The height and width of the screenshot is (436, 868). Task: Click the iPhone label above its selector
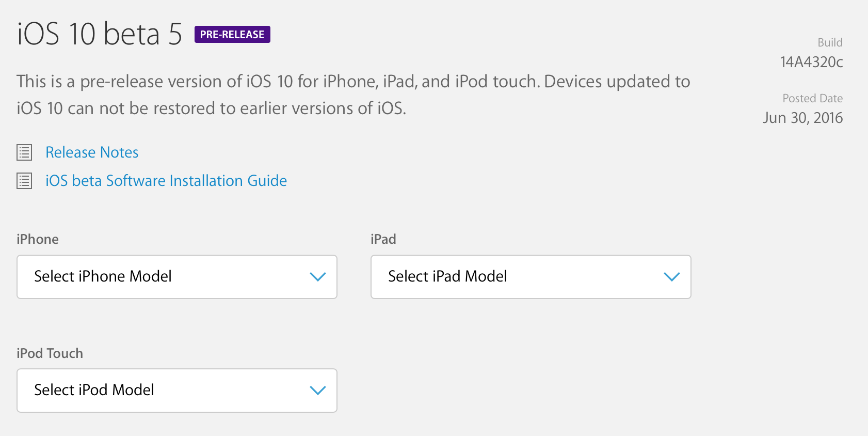(x=38, y=239)
